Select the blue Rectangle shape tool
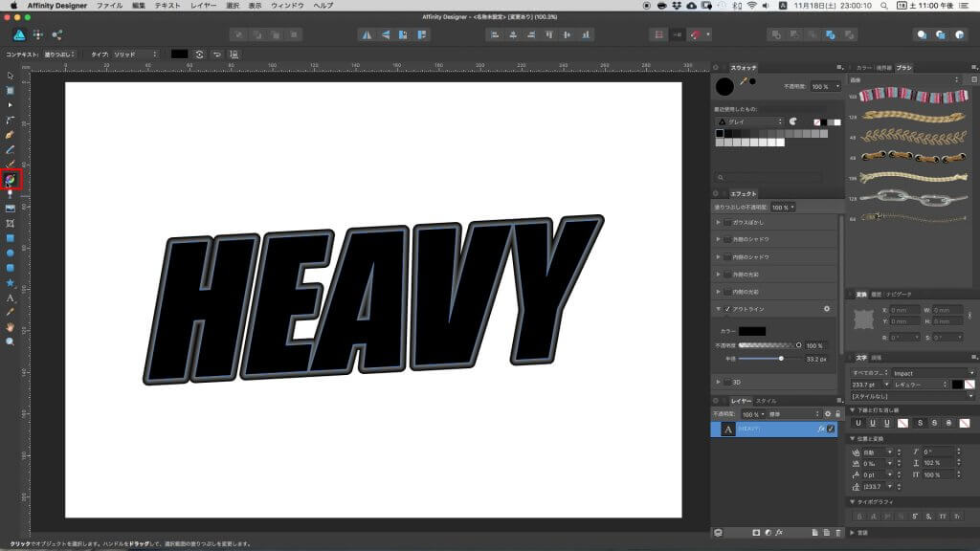Image resolution: width=980 pixels, height=551 pixels. [10, 238]
